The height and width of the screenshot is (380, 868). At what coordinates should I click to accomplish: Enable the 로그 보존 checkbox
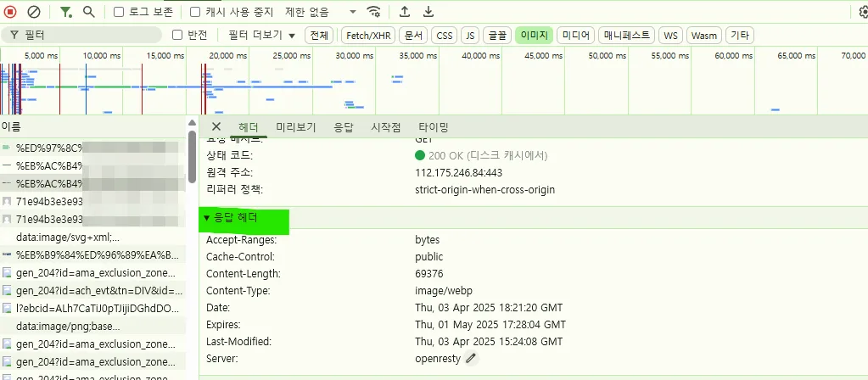tap(119, 12)
